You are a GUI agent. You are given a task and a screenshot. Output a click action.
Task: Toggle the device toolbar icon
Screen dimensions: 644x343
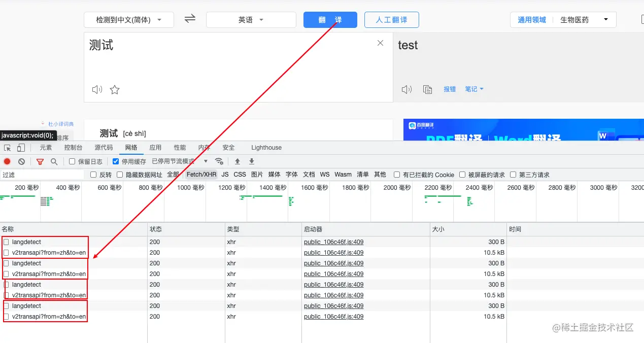click(x=21, y=148)
